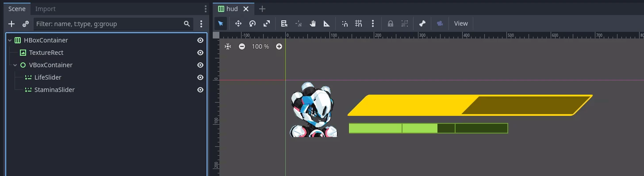Viewport: 644px width, 176px height.
Task: Select the Move Mode tool
Action: (238, 23)
